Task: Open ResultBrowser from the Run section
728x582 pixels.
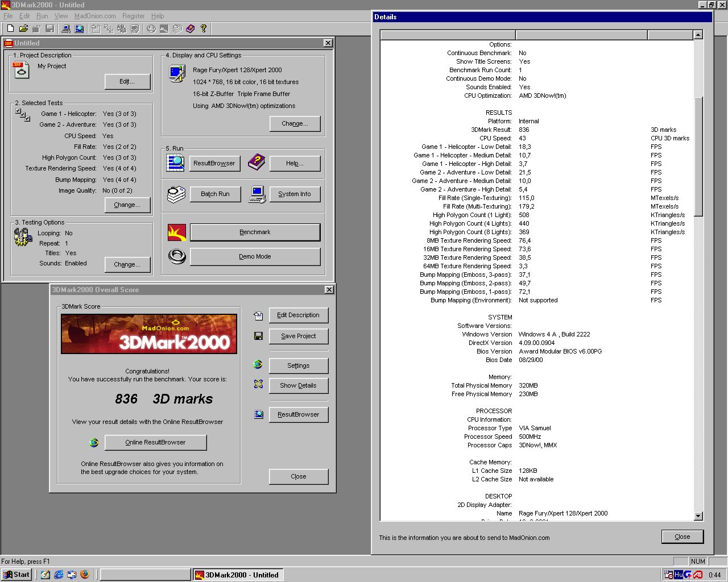Action: click(x=214, y=164)
